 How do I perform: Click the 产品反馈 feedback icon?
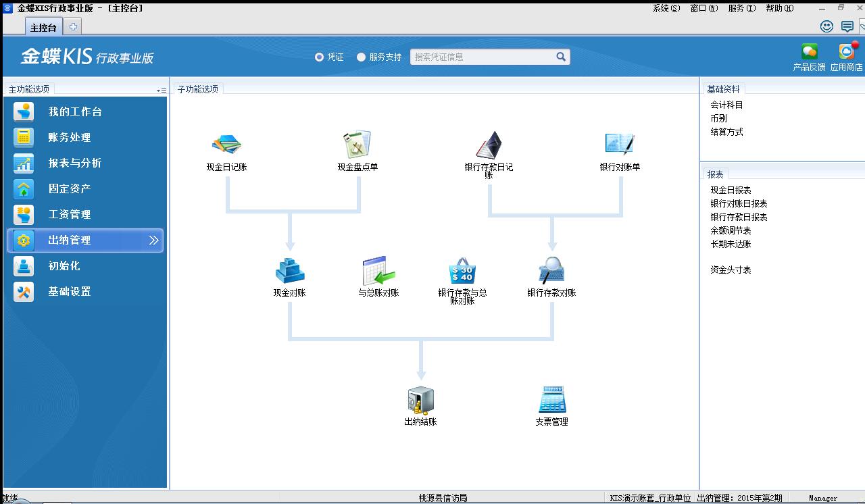tap(809, 53)
